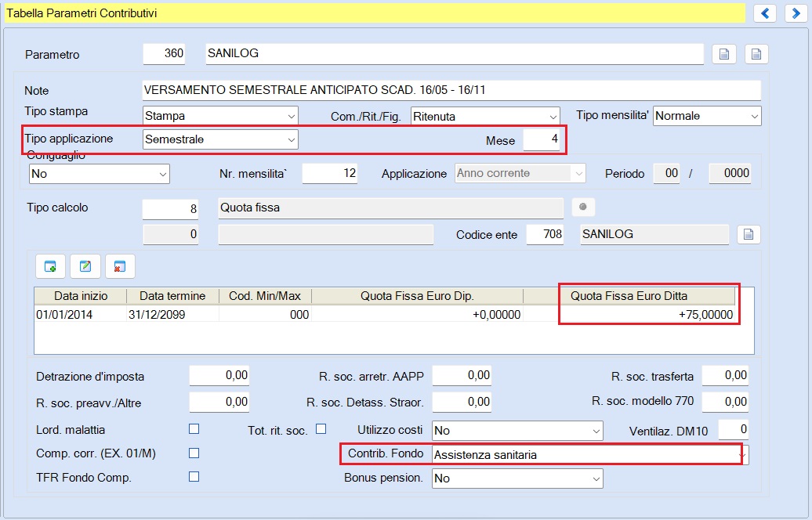Click the Codice ente description SANILOG
This screenshot has height=520, width=812.
click(x=654, y=234)
